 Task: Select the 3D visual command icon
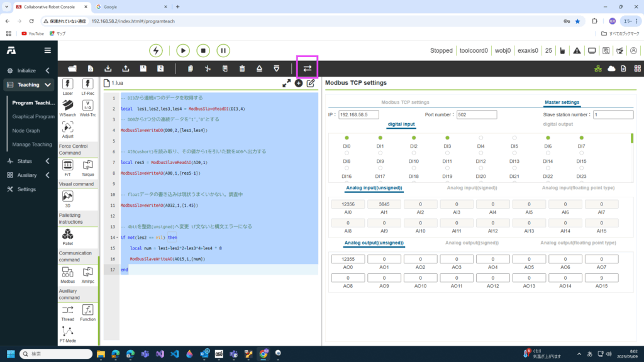coord(68,199)
